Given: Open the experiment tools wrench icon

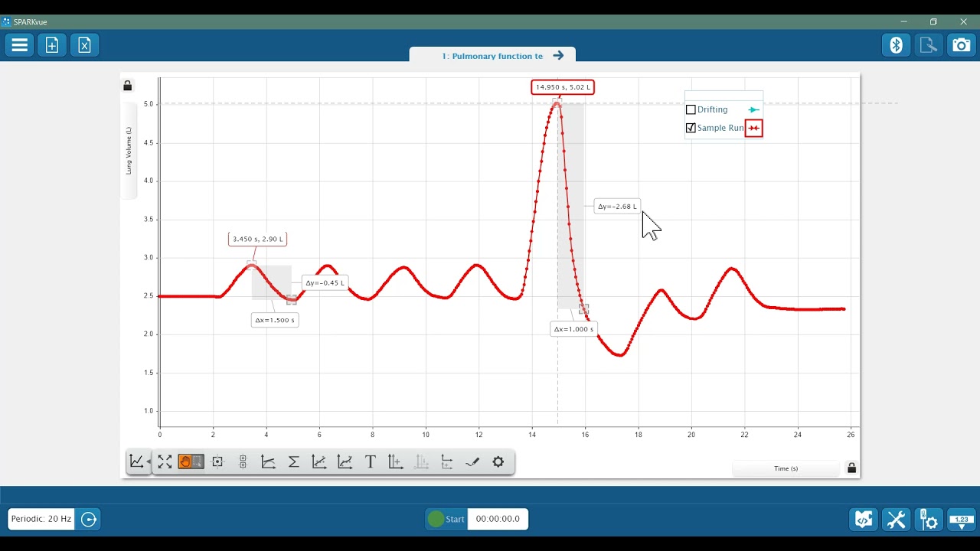Looking at the screenshot, I should [896, 520].
